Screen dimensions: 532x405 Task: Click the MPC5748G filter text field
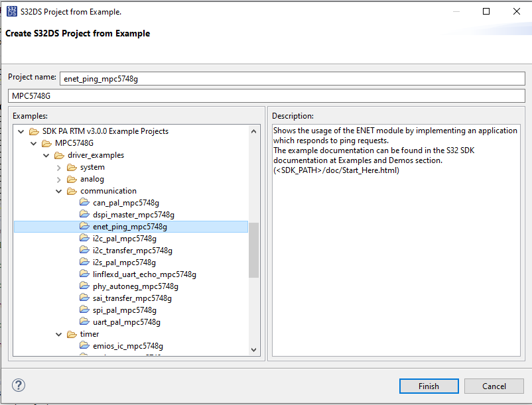click(x=267, y=96)
